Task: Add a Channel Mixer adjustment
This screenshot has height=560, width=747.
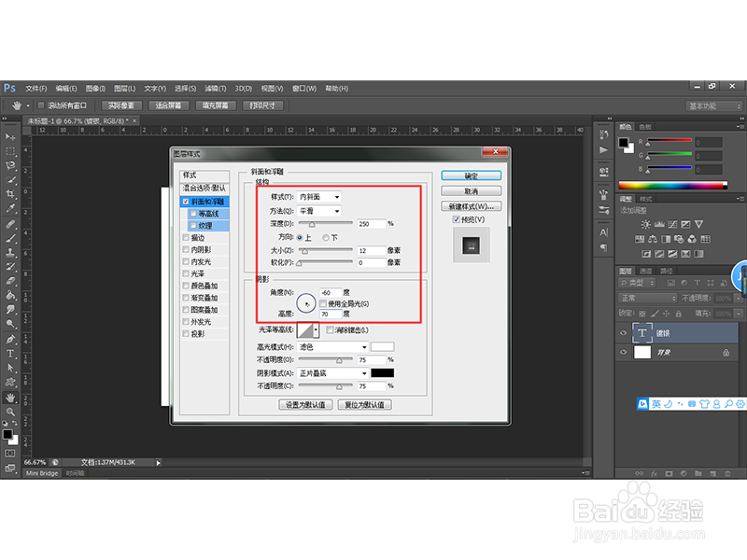Action: [x=692, y=239]
